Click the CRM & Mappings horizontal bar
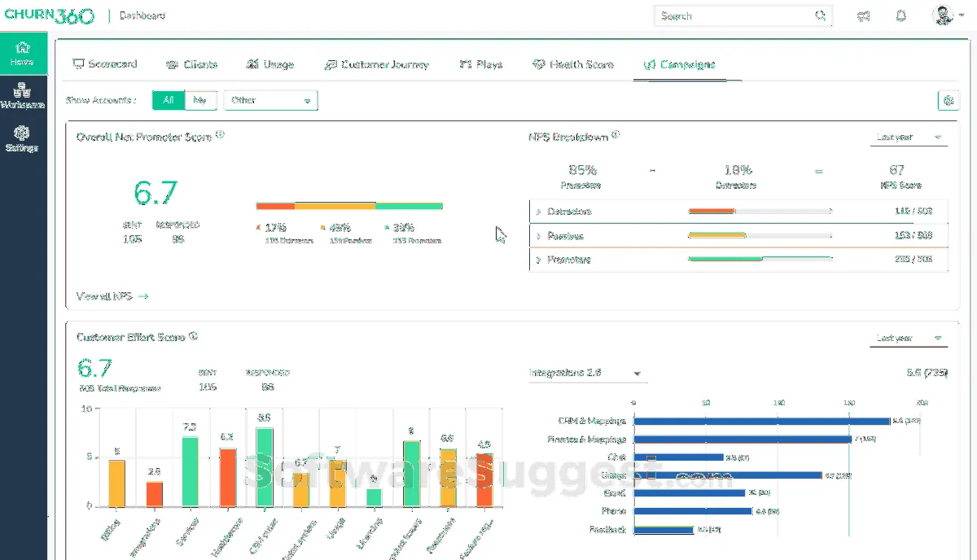This screenshot has width=977, height=560. (x=761, y=421)
